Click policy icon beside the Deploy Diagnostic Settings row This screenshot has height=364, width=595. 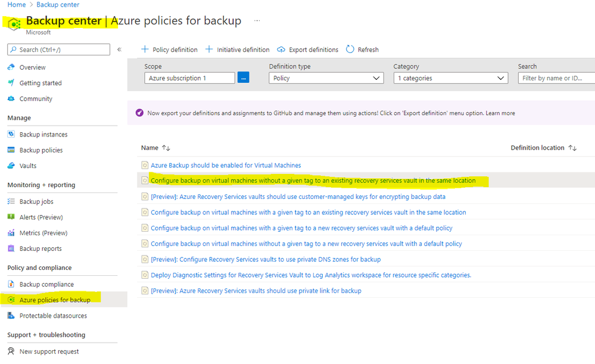[x=145, y=275]
